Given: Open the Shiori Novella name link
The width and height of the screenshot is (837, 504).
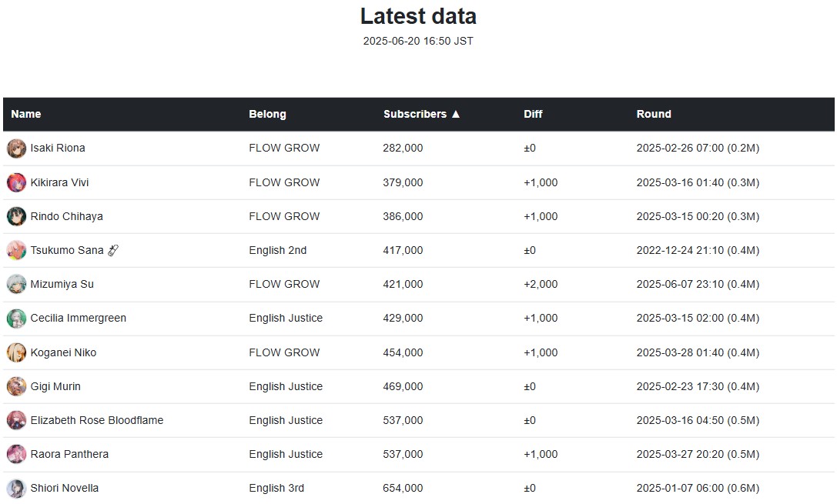Looking at the screenshot, I should tap(65, 488).
